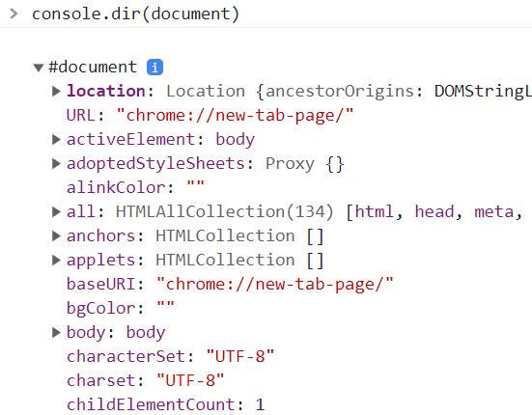Click the childElementCount value 1

[261, 404]
